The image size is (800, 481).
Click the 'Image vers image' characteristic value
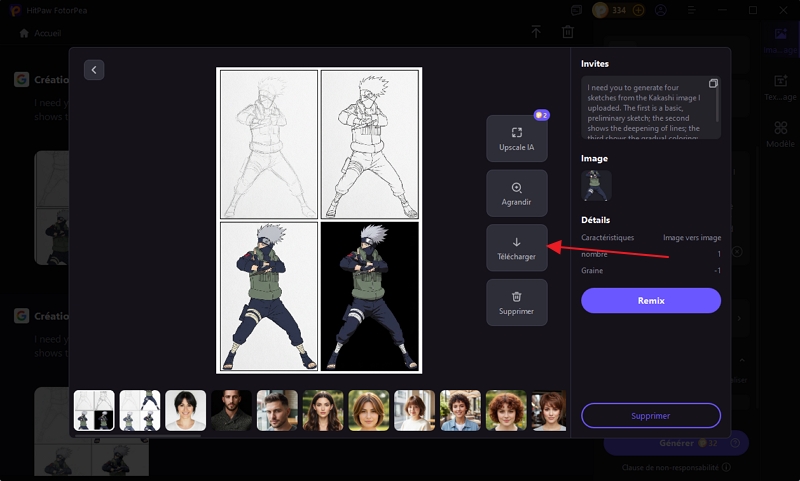pos(692,238)
